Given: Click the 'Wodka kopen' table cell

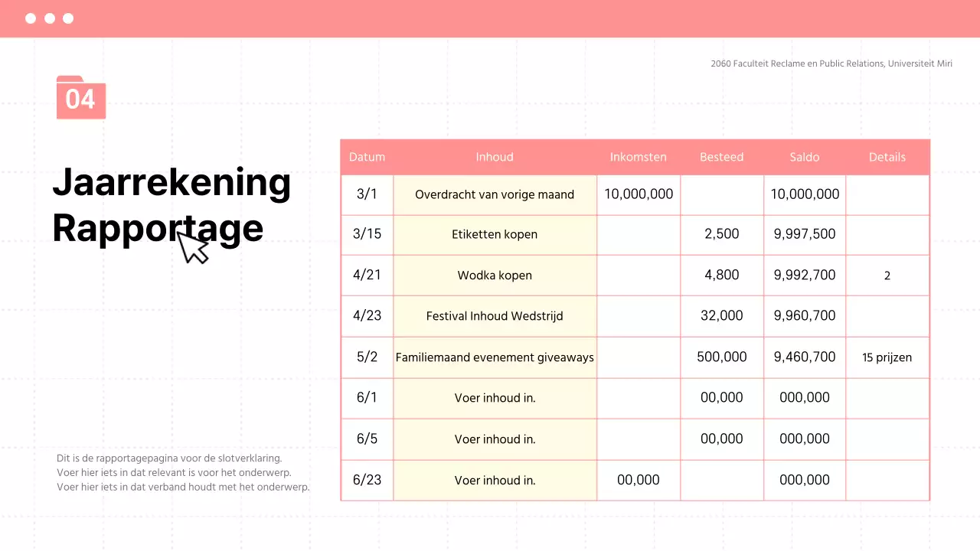Looking at the screenshot, I should (495, 275).
